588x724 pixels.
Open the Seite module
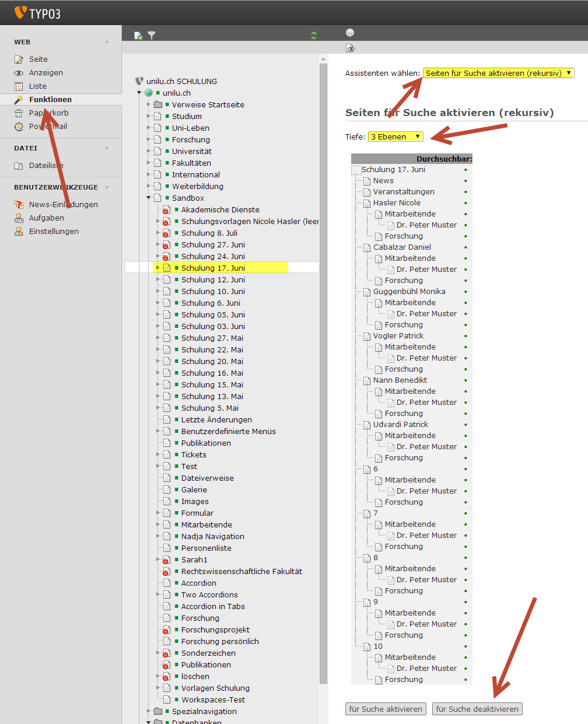[38, 60]
